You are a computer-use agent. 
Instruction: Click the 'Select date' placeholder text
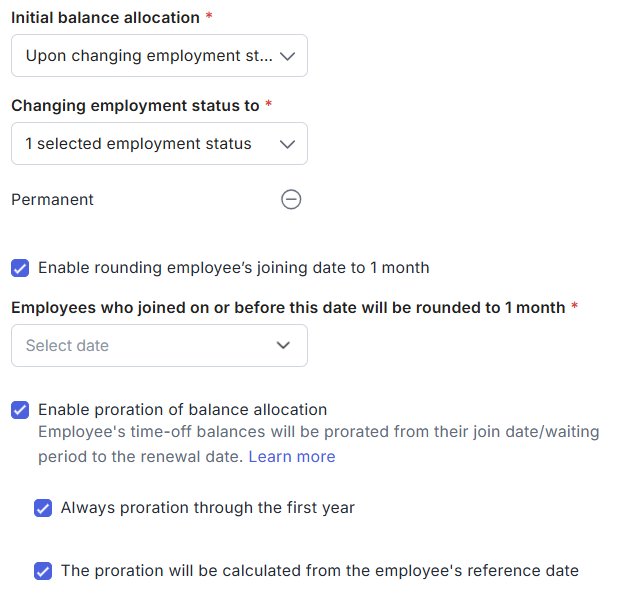point(67,346)
